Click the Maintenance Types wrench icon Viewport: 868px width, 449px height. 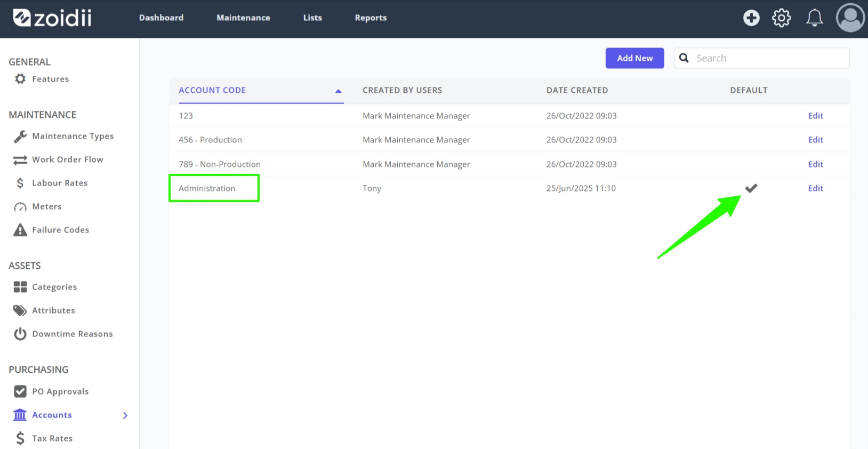[x=20, y=137]
